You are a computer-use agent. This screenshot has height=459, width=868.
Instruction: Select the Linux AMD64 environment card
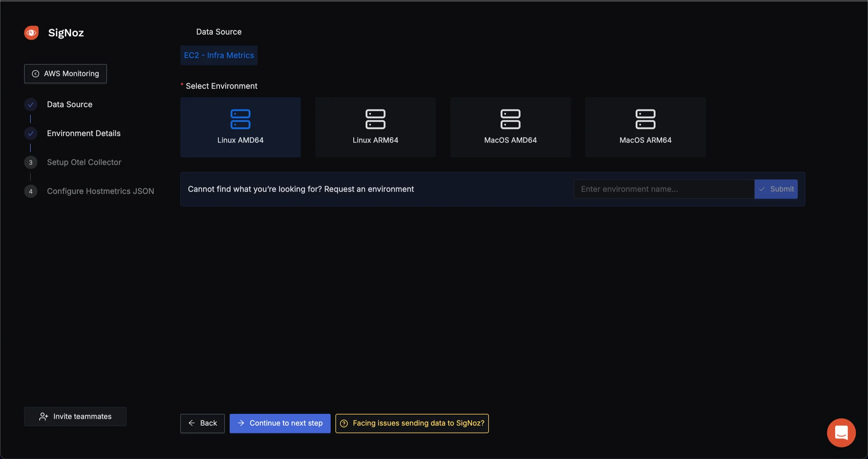click(x=240, y=127)
